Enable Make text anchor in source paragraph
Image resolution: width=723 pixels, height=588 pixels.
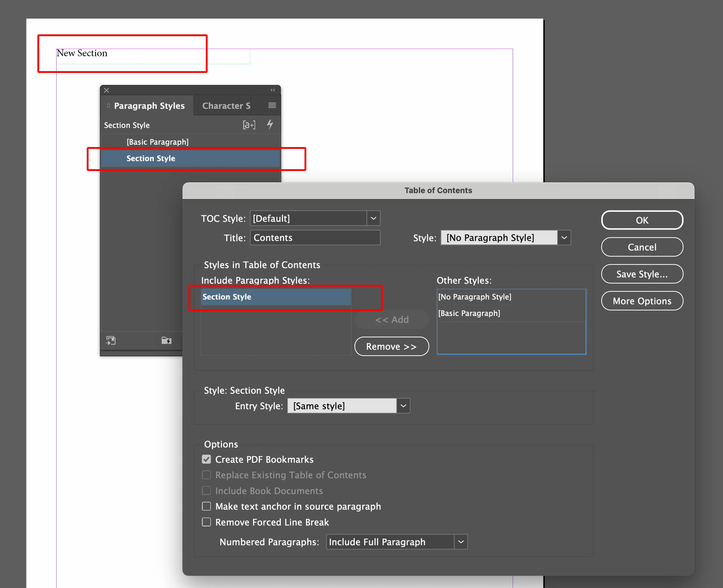206,506
